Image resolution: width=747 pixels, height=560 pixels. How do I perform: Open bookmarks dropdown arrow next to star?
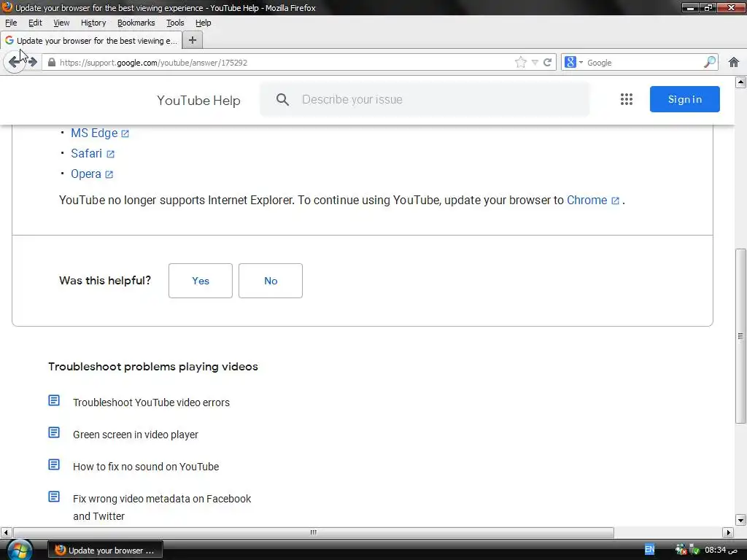[x=535, y=63]
